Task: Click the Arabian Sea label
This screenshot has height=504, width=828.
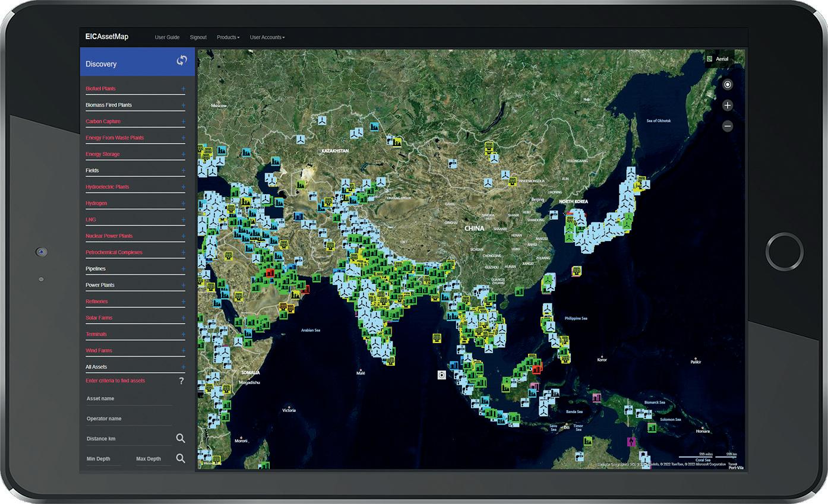Action: (310, 330)
